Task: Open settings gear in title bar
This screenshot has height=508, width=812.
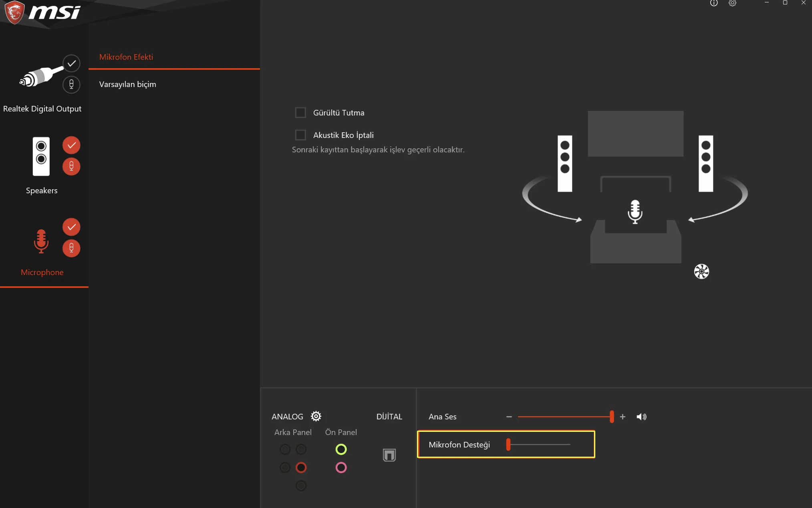Action: coord(732,3)
